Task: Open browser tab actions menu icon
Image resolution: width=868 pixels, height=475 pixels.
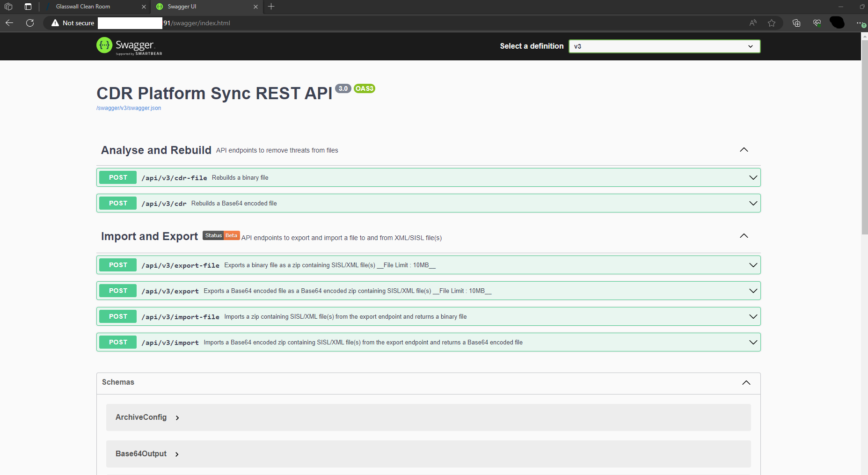Action: (x=28, y=7)
